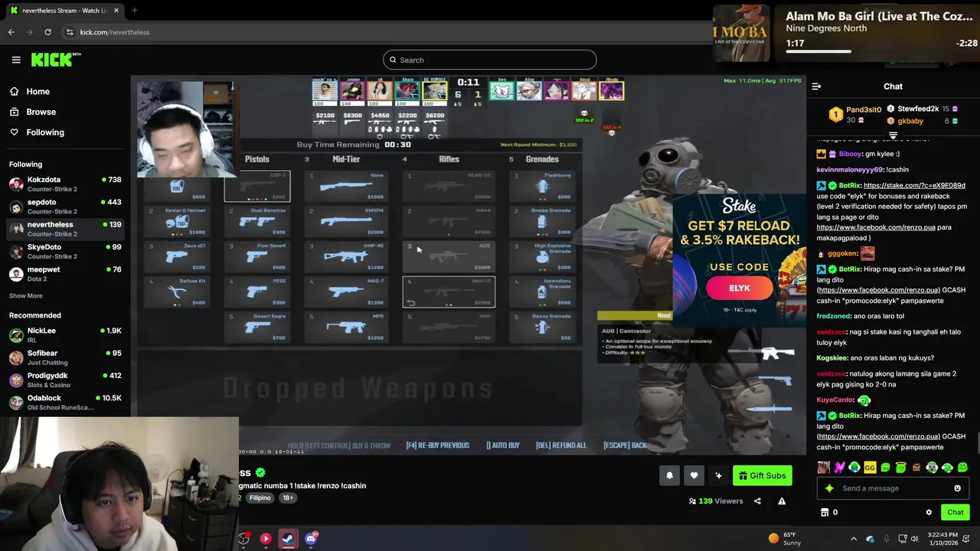
Task: Open the first facebook.com/renzo.pua link in chat
Action: click(876, 227)
